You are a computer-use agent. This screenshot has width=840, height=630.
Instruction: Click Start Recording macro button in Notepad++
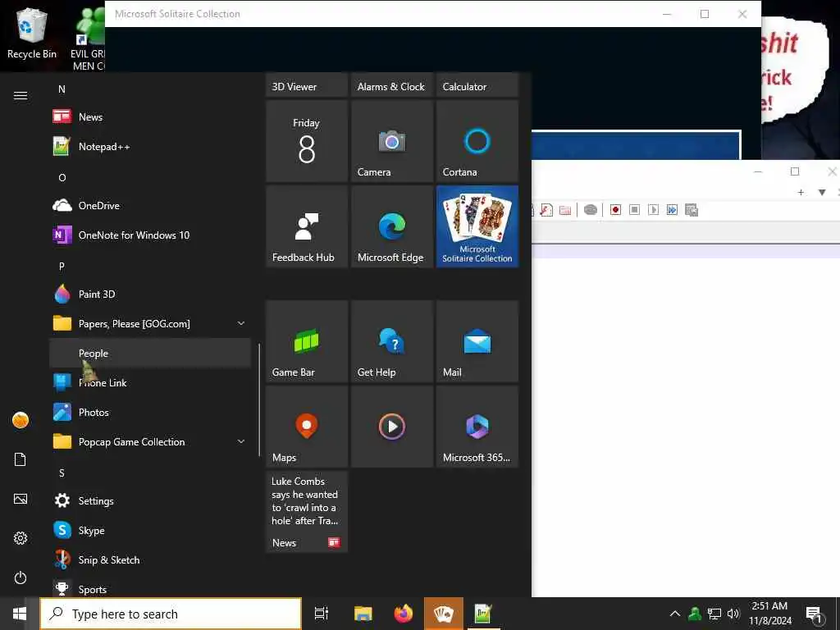coord(615,210)
